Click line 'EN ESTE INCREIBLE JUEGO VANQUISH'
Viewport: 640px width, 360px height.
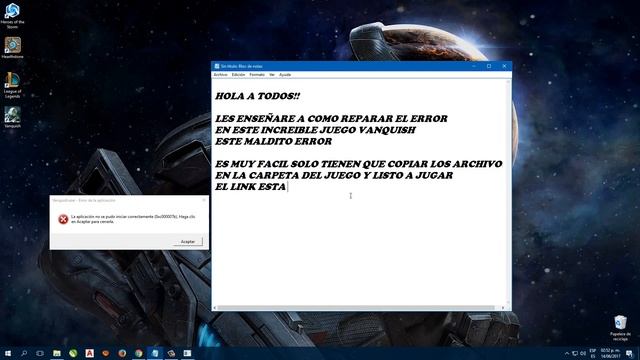coord(315,130)
